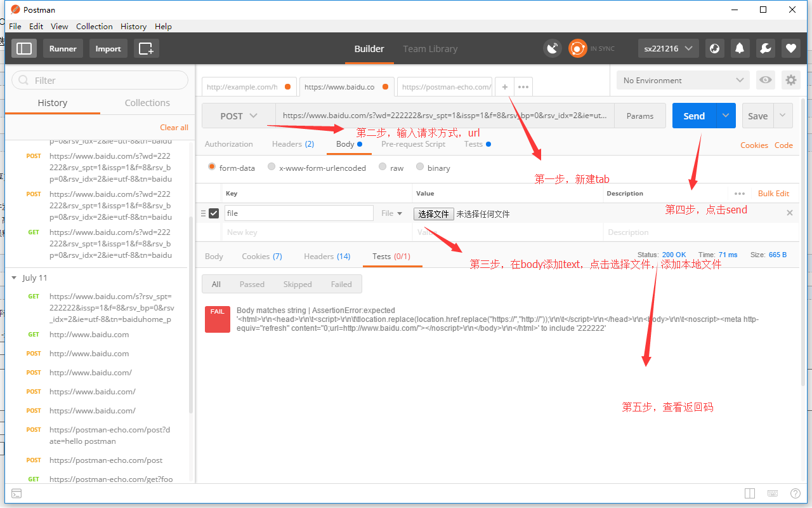The width and height of the screenshot is (812, 508).
Task: Open new window icon in toolbar
Action: tap(146, 48)
